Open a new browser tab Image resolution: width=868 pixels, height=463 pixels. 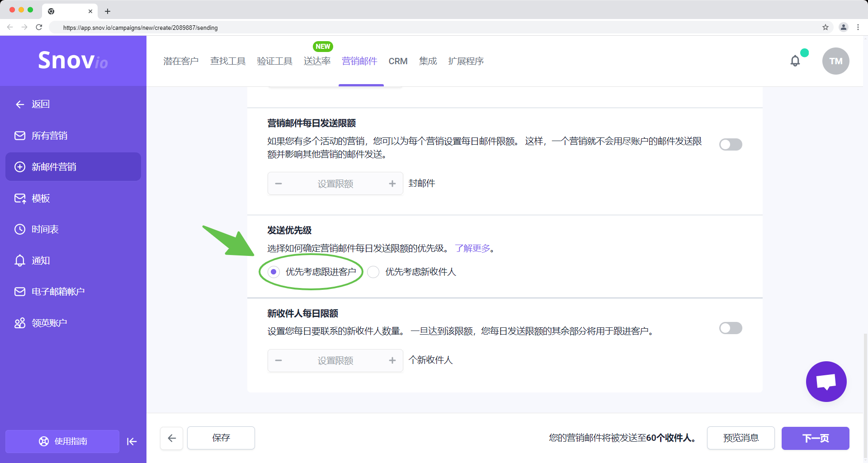(108, 11)
